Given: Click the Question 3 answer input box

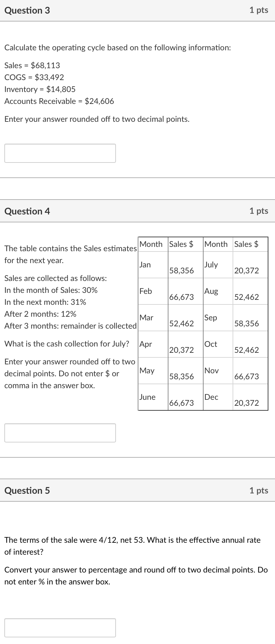Looking at the screenshot, I should coord(60,153).
